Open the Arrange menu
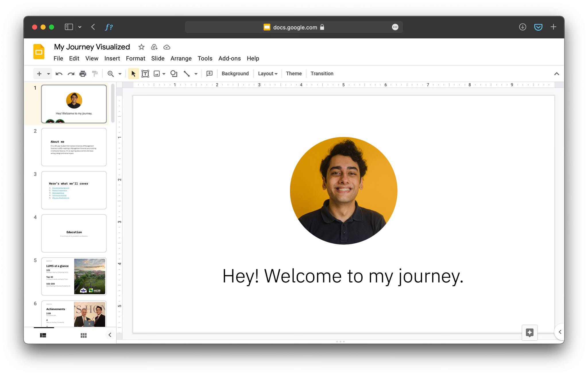 pos(181,58)
